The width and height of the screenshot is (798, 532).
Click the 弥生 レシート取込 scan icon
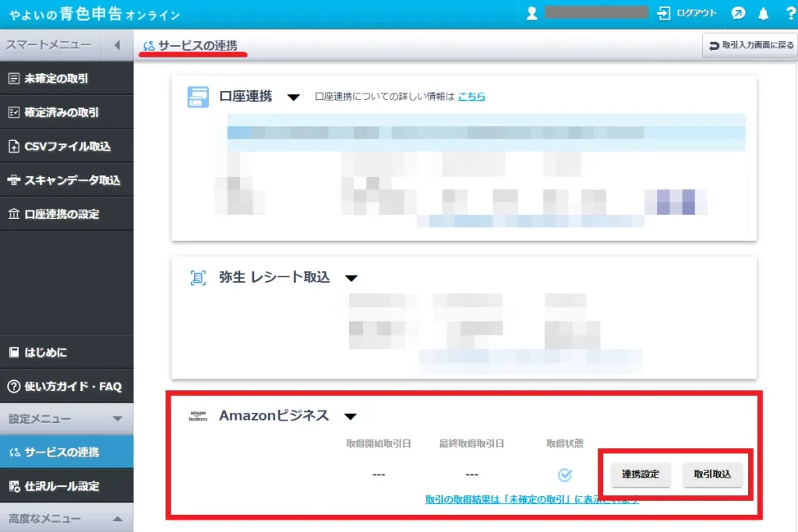[x=198, y=278]
